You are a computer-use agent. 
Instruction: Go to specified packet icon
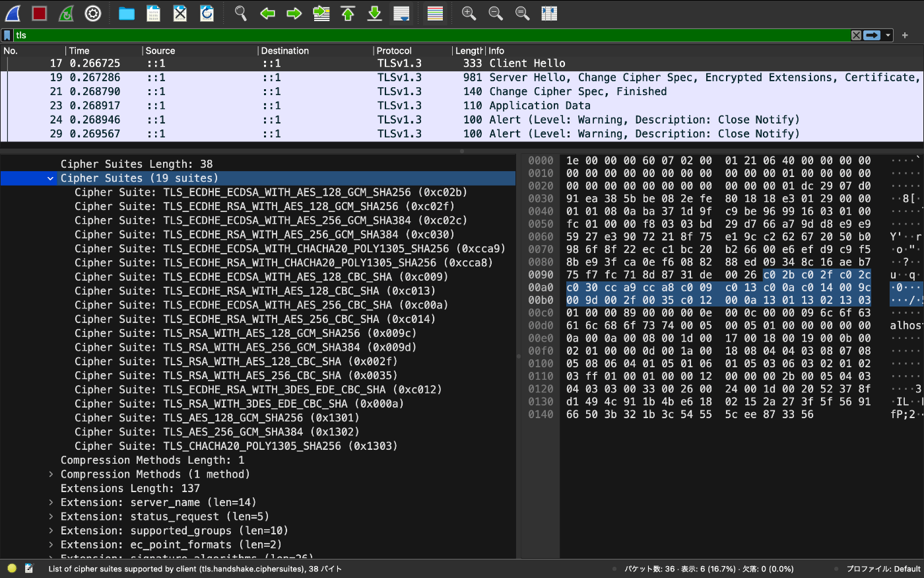tap(321, 13)
